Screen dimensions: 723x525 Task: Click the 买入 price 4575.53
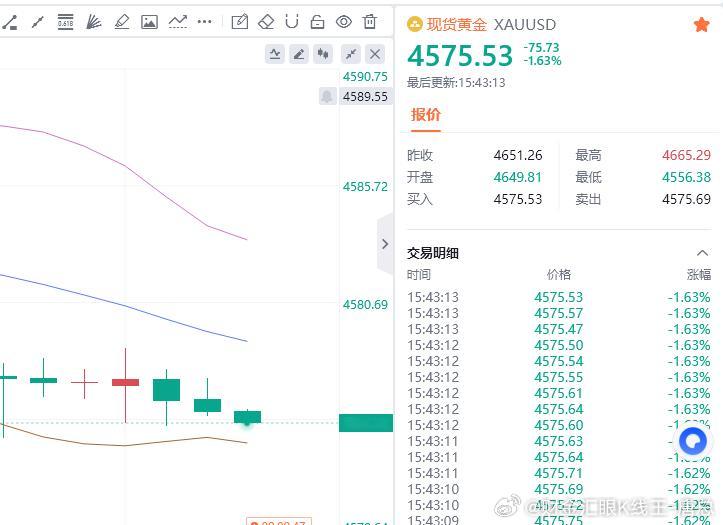pyautogui.click(x=518, y=200)
